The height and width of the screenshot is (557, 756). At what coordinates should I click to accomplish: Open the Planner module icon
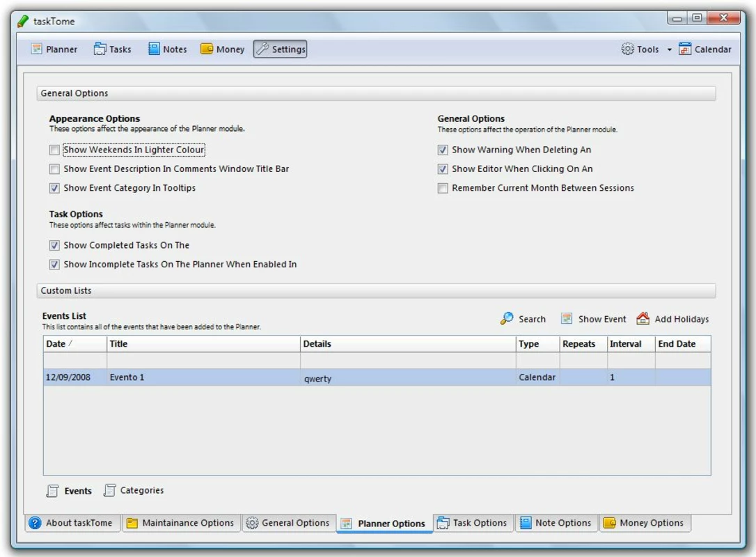(37, 49)
